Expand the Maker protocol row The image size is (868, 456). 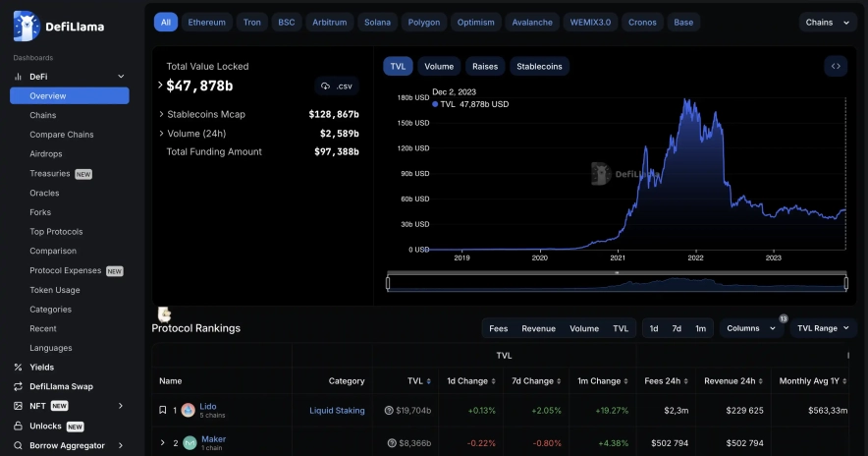pos(163,443)
